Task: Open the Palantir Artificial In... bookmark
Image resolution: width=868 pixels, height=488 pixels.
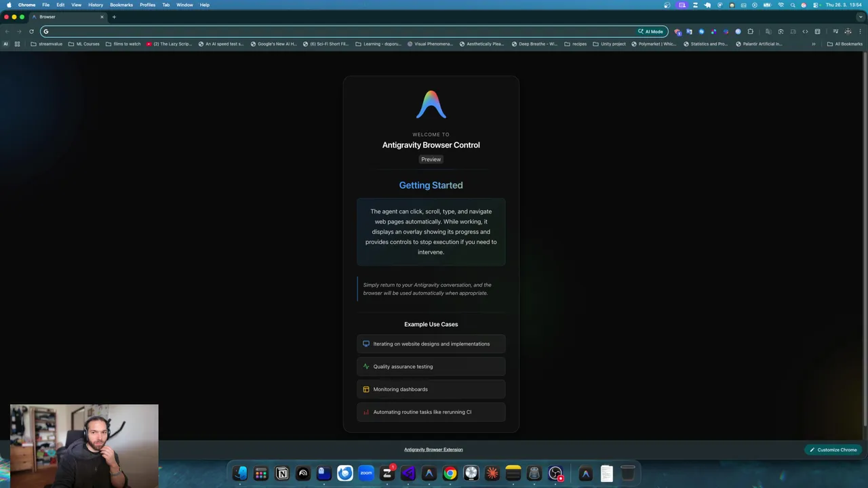Action: pos(759,44)
